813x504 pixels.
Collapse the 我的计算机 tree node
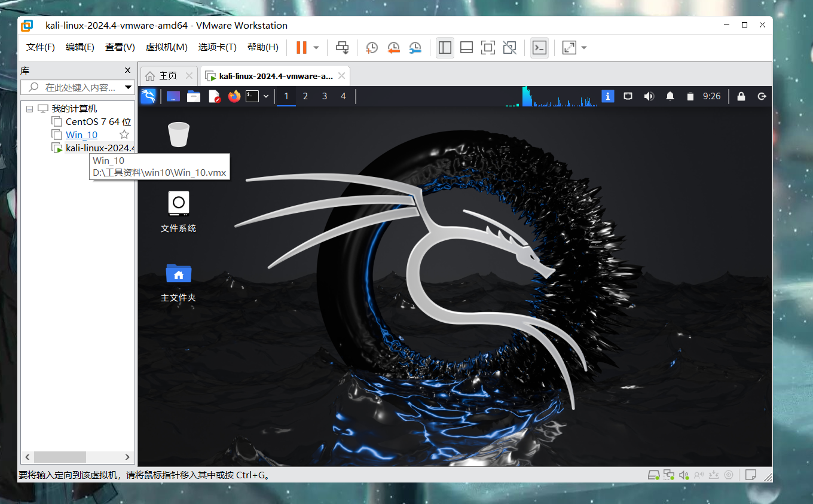29,109
